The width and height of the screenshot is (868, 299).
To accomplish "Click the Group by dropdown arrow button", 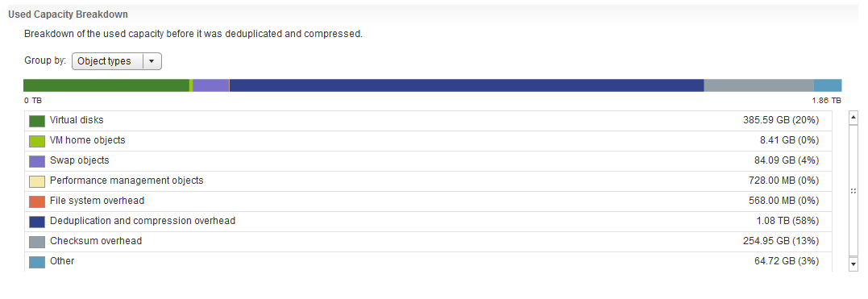I will (x=152, y=61).
